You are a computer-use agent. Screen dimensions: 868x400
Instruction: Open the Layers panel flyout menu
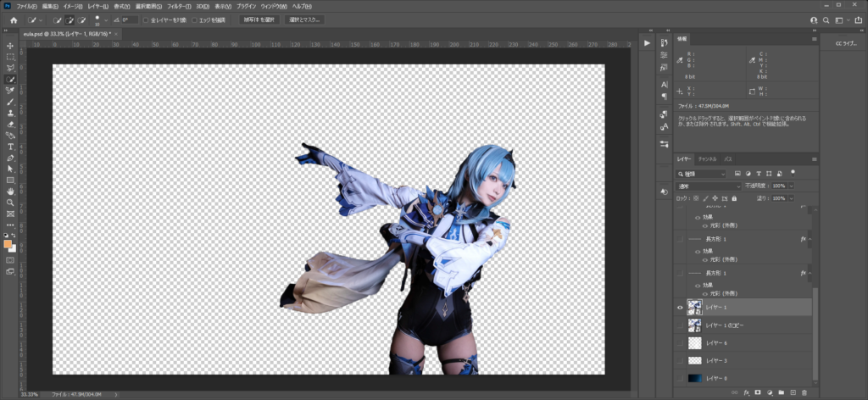pyautogui.click(x=815, y=159)
